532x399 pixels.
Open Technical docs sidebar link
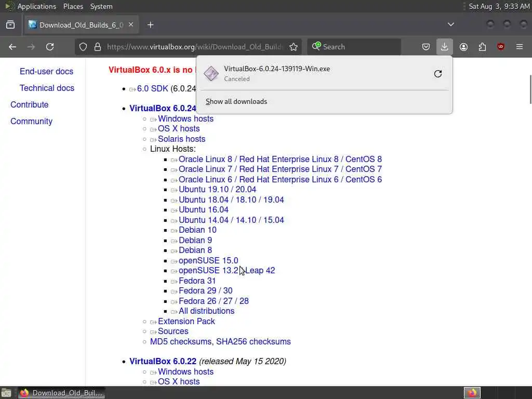pyautogui.click(x=47, y=88)
